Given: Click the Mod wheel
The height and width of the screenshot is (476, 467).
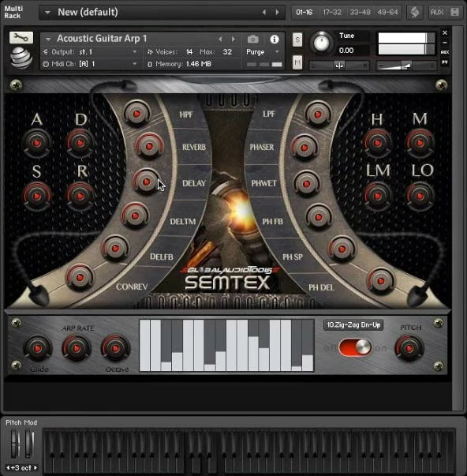Looking at the screenshot, I should coord(29,444).
